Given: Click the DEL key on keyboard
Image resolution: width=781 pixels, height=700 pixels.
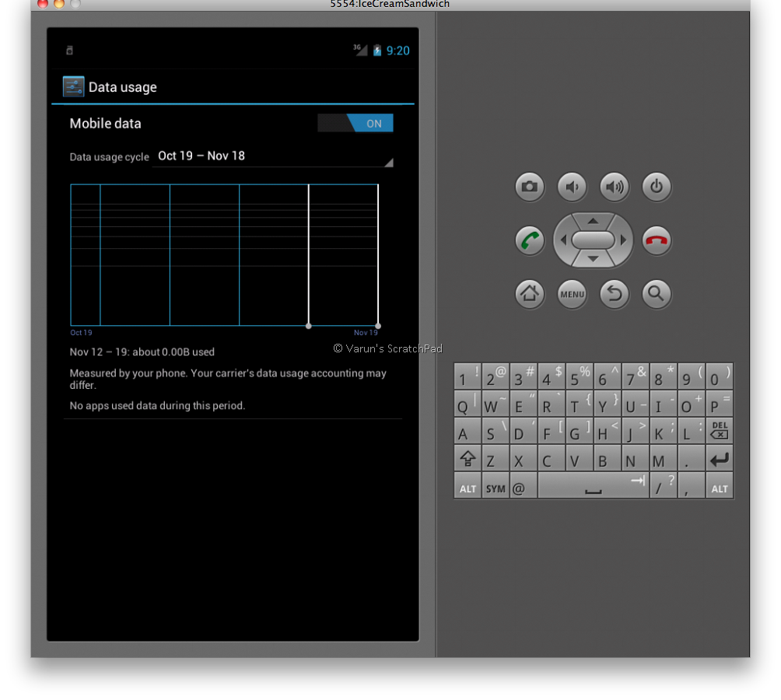Looking at the screenshot, I should pos(720,431).
